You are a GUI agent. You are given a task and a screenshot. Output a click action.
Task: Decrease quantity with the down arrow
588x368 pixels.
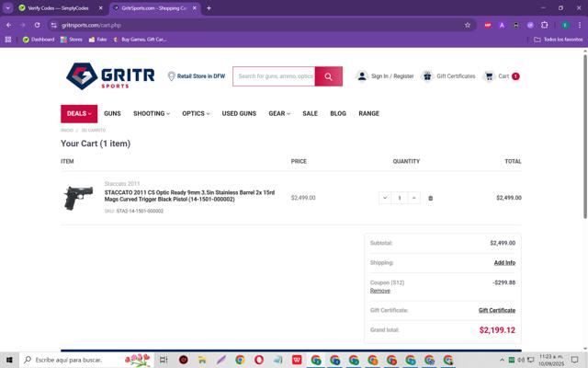(x=385, y=198)
